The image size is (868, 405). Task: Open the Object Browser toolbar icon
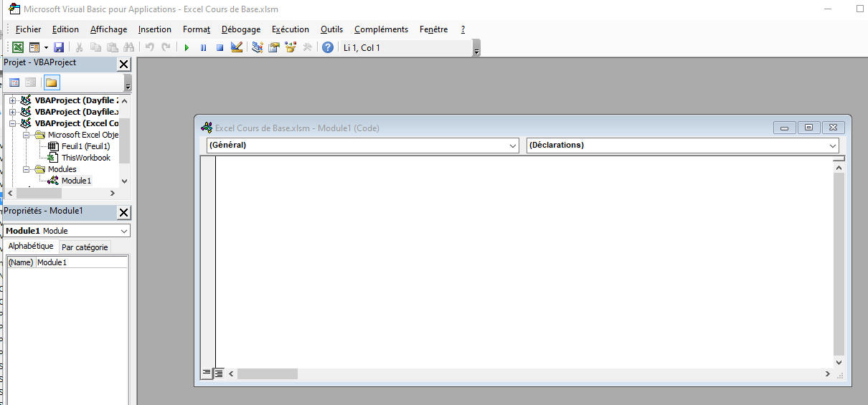point(291,47)
